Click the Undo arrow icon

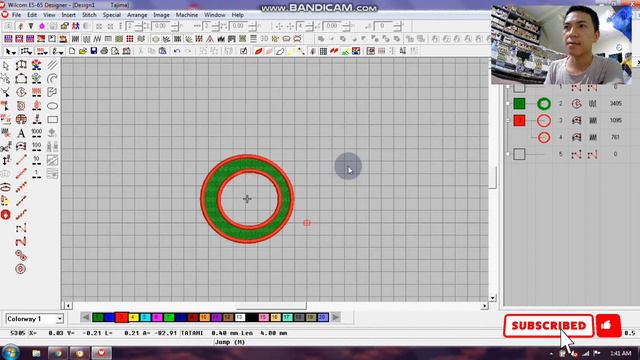pyautogui.click(x=177, y=51)
